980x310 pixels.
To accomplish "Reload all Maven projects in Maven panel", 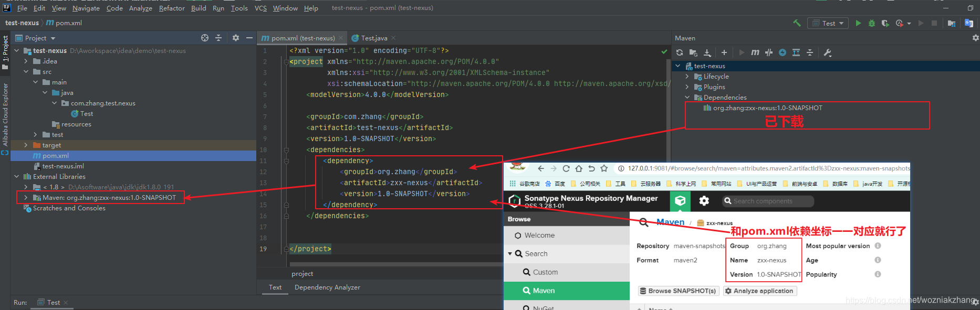I will pos(680,52).
